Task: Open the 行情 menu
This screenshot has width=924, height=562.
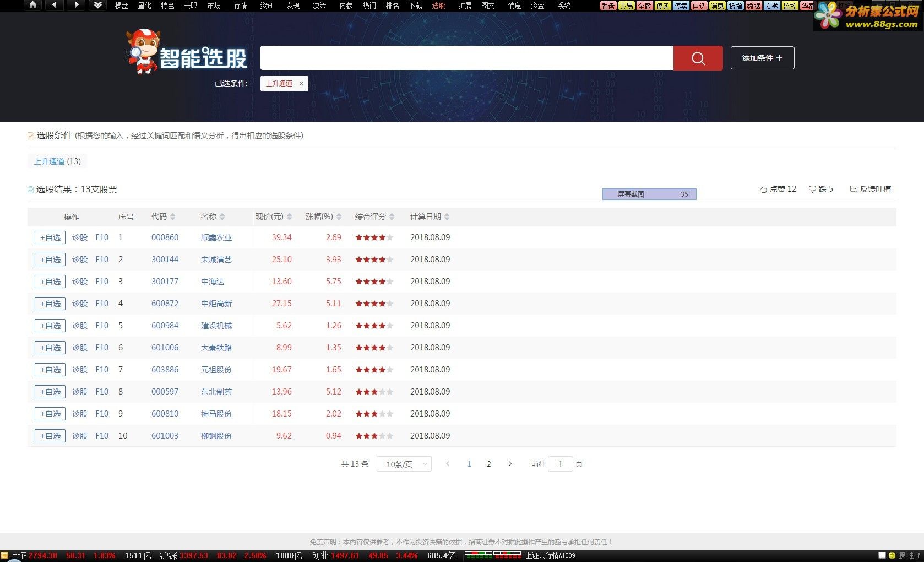Action: [x=240, y=6]
